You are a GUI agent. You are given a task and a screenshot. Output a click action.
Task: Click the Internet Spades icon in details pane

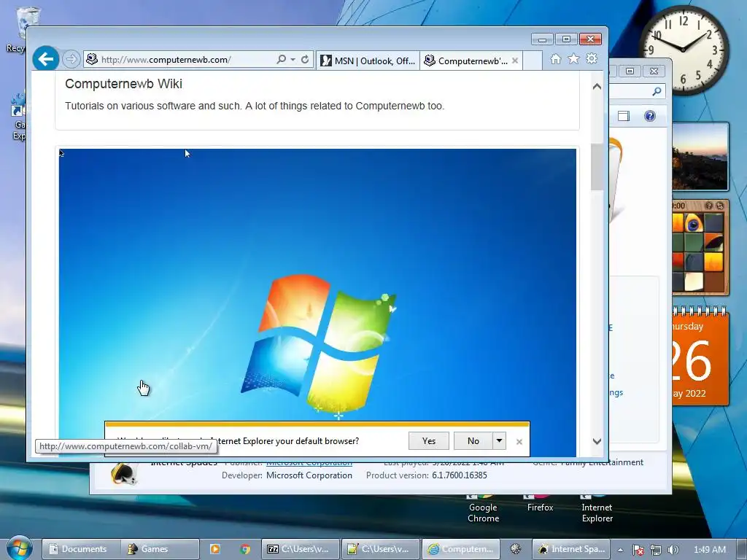[x=123, y=474]
